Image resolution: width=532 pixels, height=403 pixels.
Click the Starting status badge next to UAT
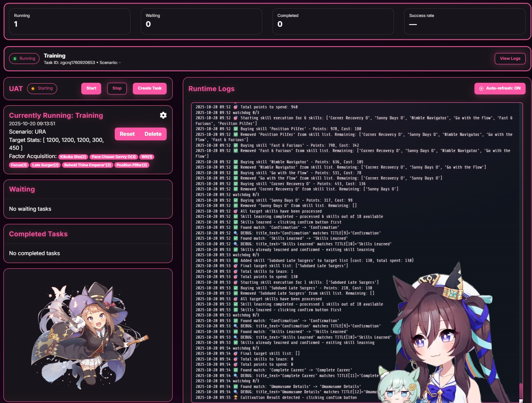(x=42, y=88)
